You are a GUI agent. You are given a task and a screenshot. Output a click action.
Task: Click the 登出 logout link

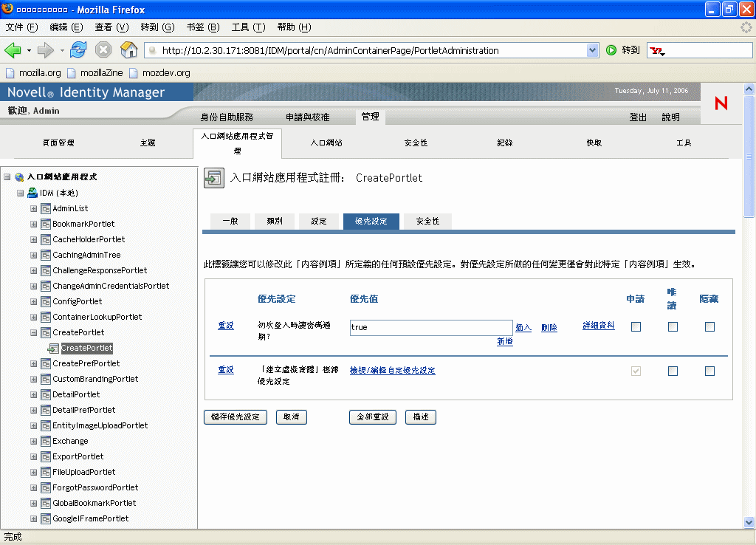pos(637,117)
